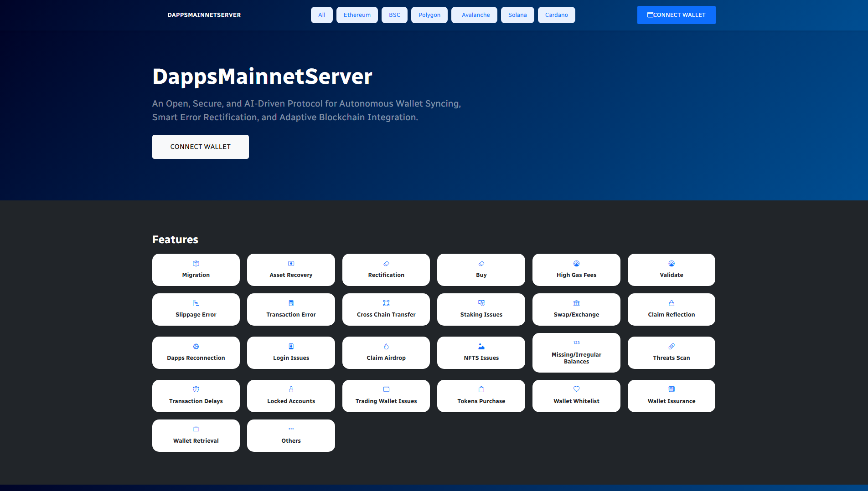This screenshot has height=491, width=868.
Task: Filter by Avalanche network
Action: 474,15
